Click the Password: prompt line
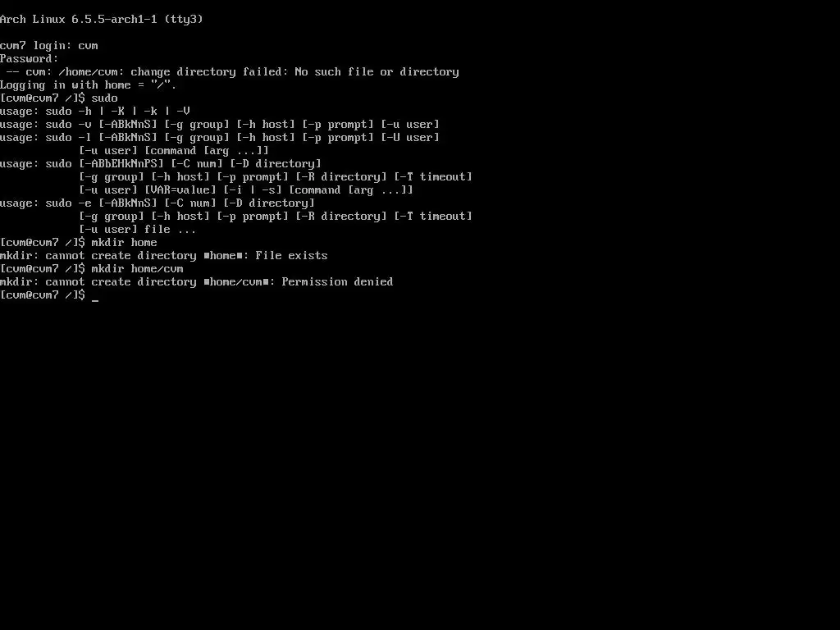Screen dimensions: 840x630 [x=29, y=59]
